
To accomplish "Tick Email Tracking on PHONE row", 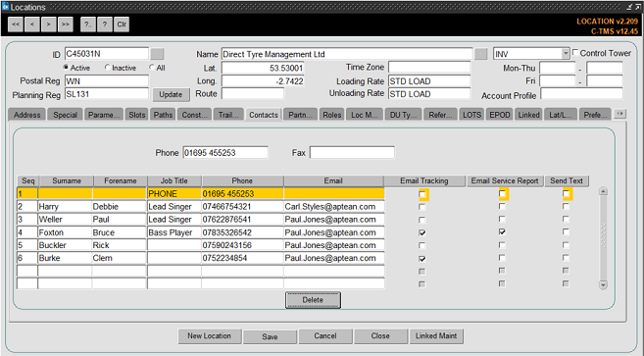I will point(422,194).
